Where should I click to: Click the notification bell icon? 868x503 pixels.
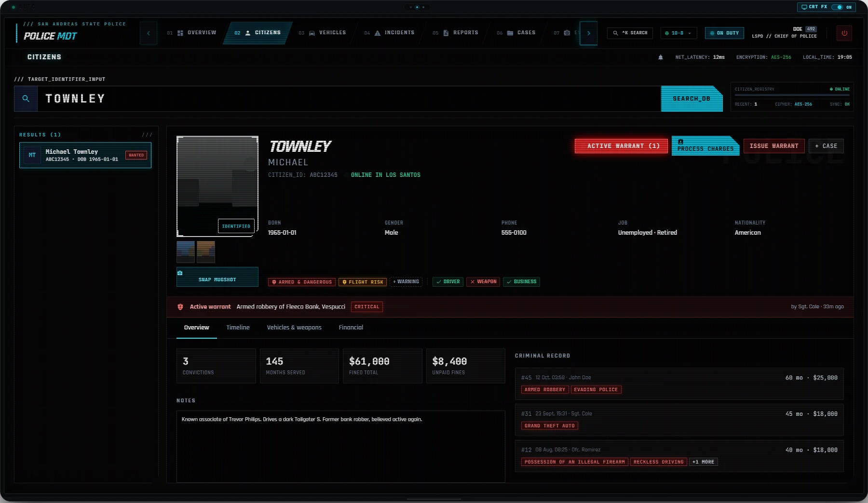tap(661, 57)
